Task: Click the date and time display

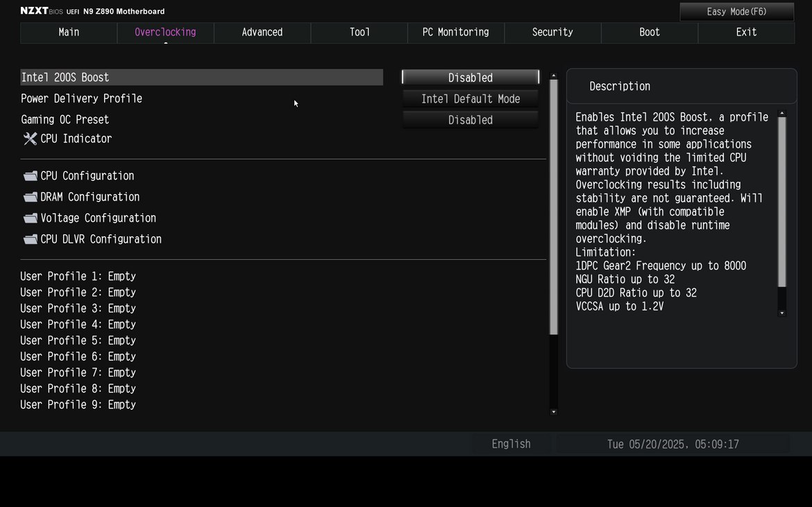Action: tap(673, 444)
